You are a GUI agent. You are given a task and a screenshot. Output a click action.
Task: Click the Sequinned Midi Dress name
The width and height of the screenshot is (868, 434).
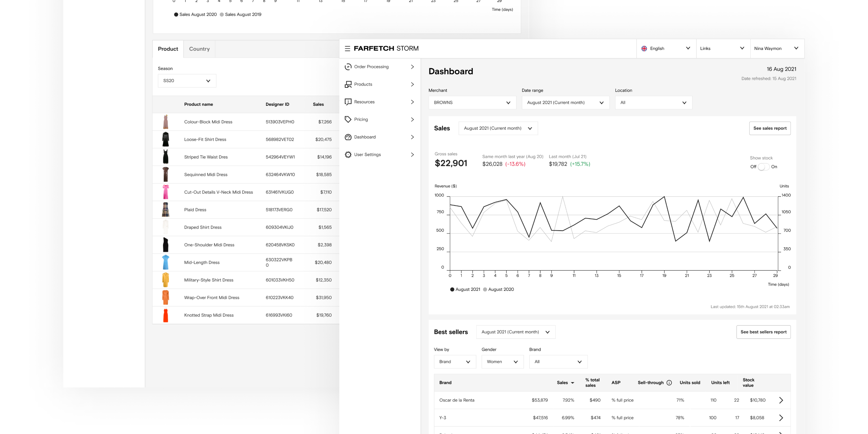tap(205, 175)
